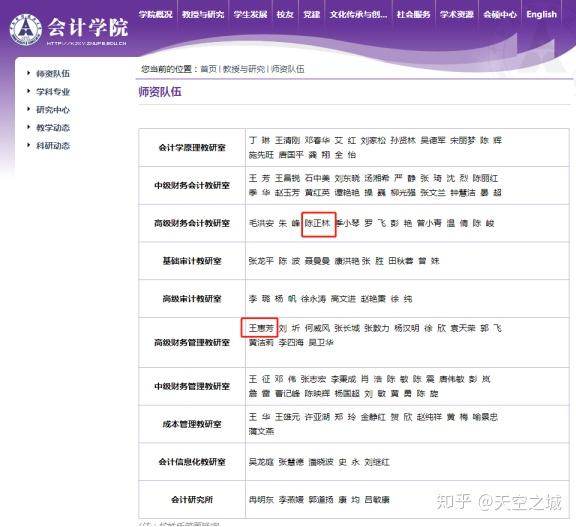Click the 首页 breadcrumb link
Viewport: 576px width, 527px height.
209,69
